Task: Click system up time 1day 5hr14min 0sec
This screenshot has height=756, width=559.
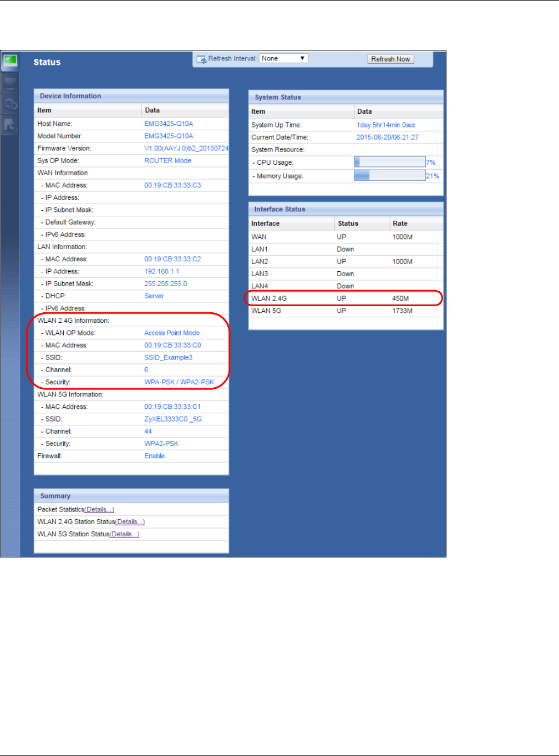Action: (x=386, y=125)
